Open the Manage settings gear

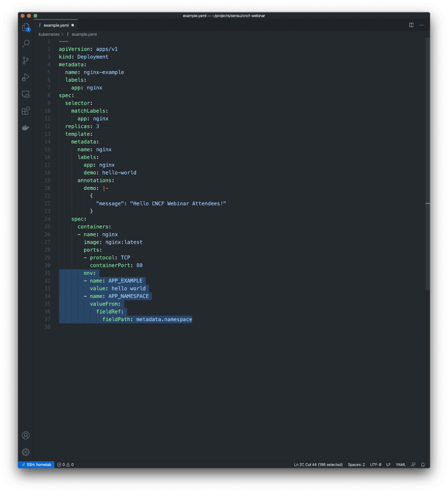pos(25,452)
